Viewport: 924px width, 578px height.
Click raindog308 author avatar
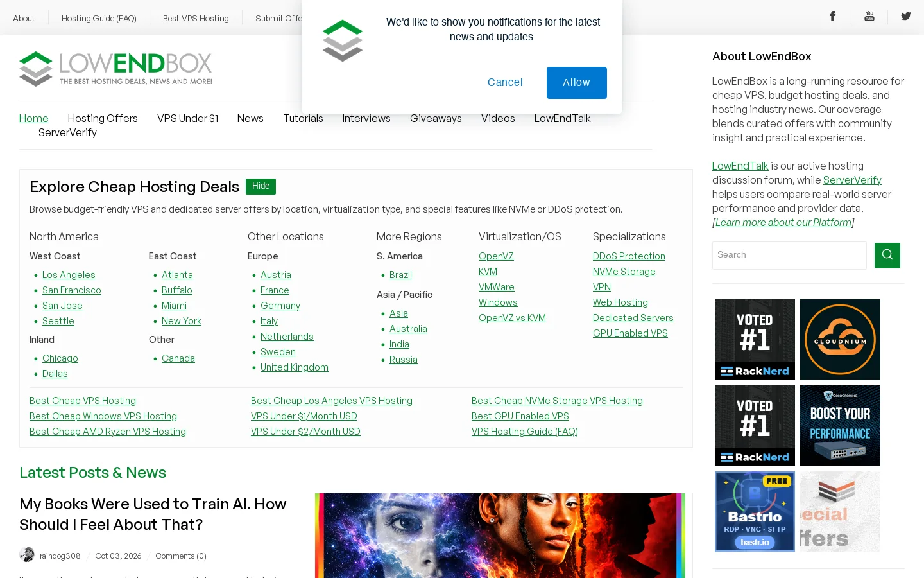tap(27, 554)
